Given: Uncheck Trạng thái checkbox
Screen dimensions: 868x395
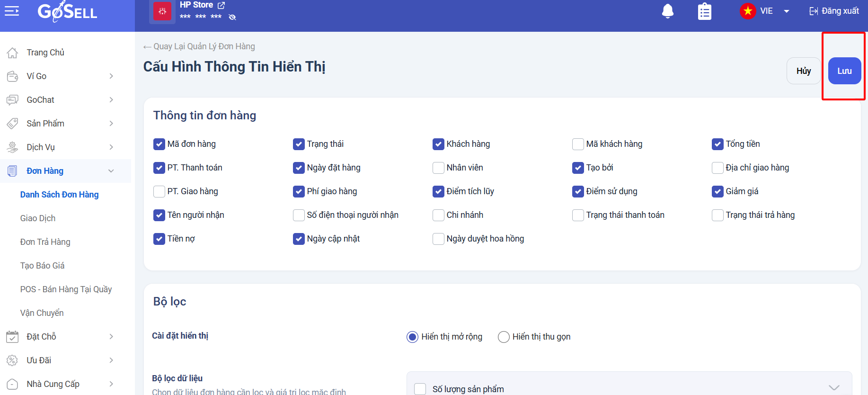Looking at the screenshot, I should pos(299,144).
